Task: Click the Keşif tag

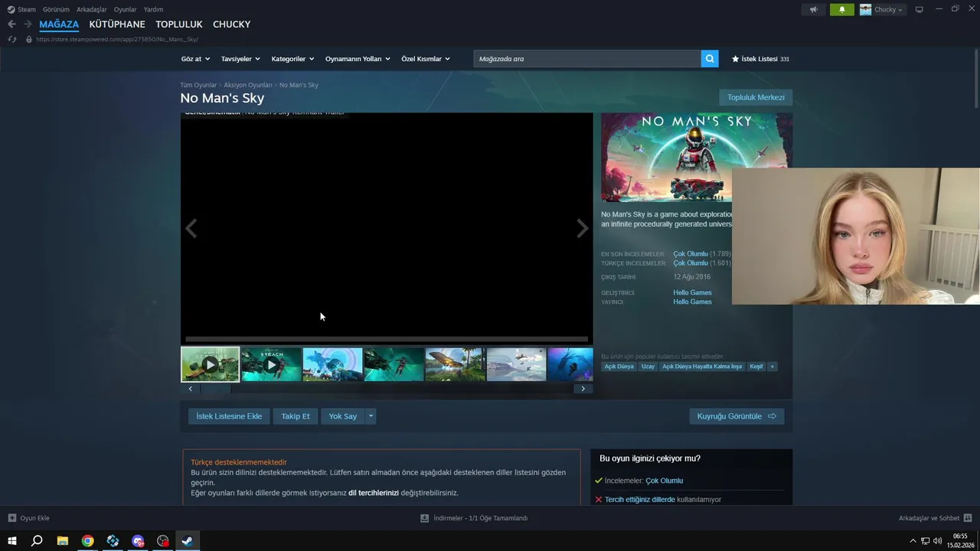Action: point(756,367)
